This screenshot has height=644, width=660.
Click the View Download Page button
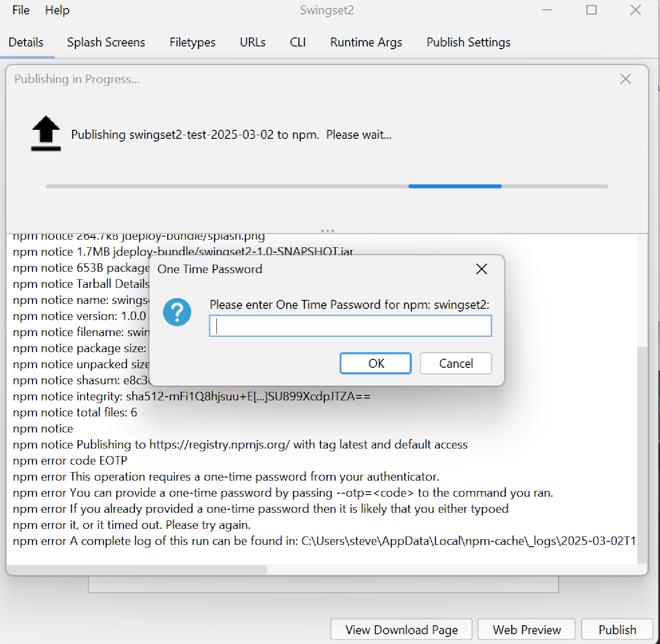pos(401,629)
